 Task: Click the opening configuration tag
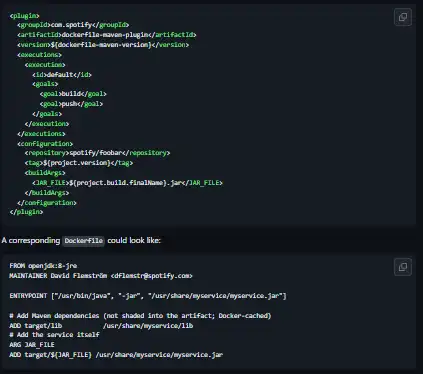pos(45,144)
